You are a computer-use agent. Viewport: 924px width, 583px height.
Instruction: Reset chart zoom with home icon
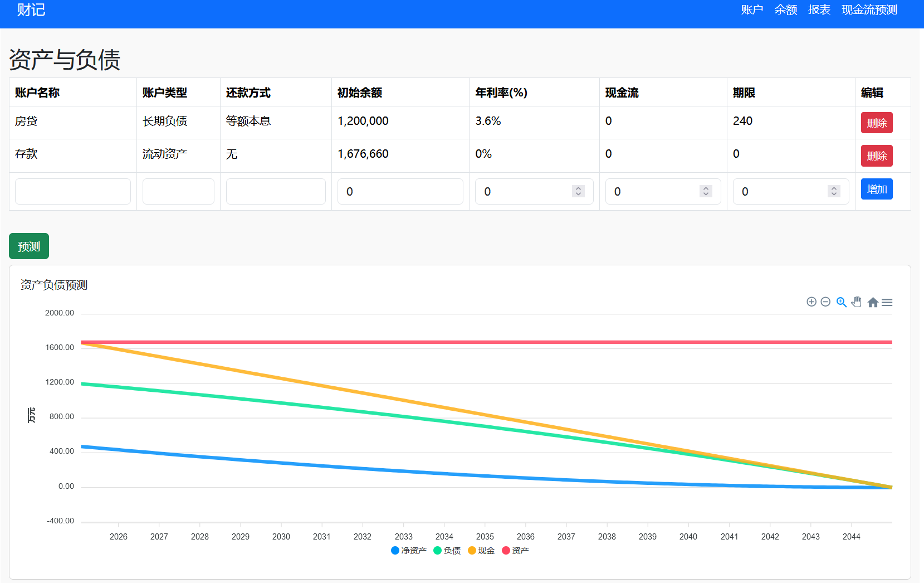point(873,302)
